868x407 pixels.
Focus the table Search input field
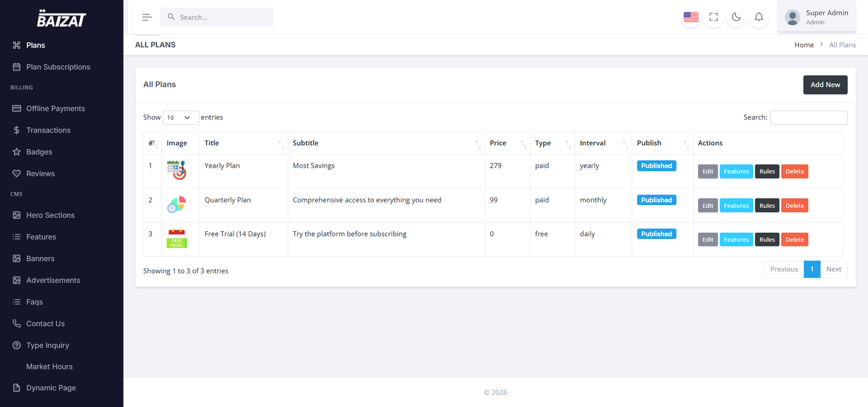(808, 118)
